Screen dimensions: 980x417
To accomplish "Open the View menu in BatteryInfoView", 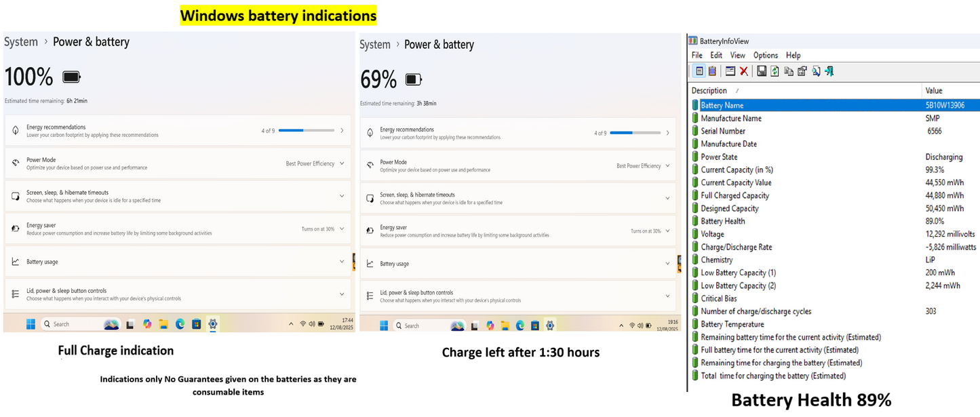I will tap(737, 56).
